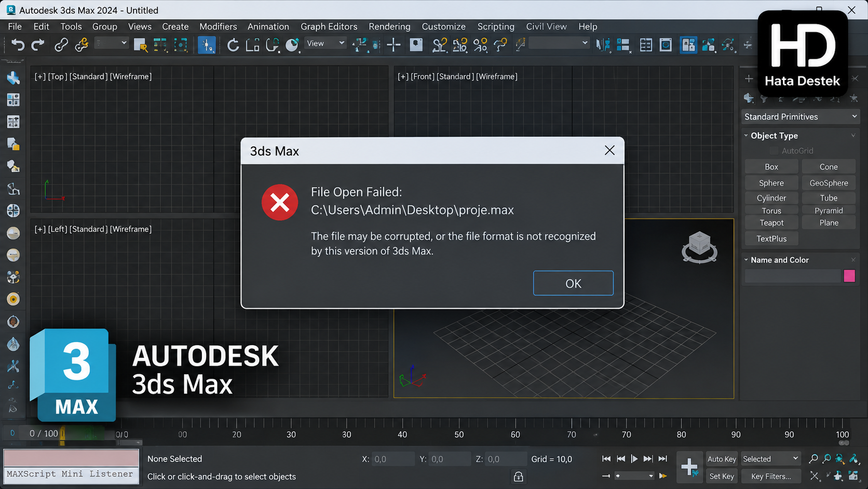Click the Align tool icon
This screenshot has height=489, width=868.
pyautogui.click(x=623, y=45)
